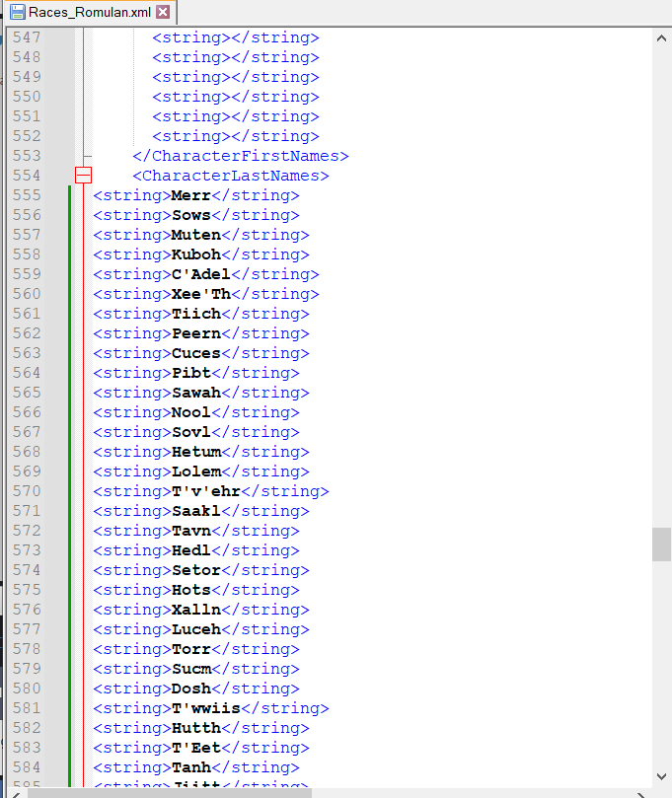672x798 pixels.
Task: Place the cursor on name Saakl
Action: tap(196, 511)
